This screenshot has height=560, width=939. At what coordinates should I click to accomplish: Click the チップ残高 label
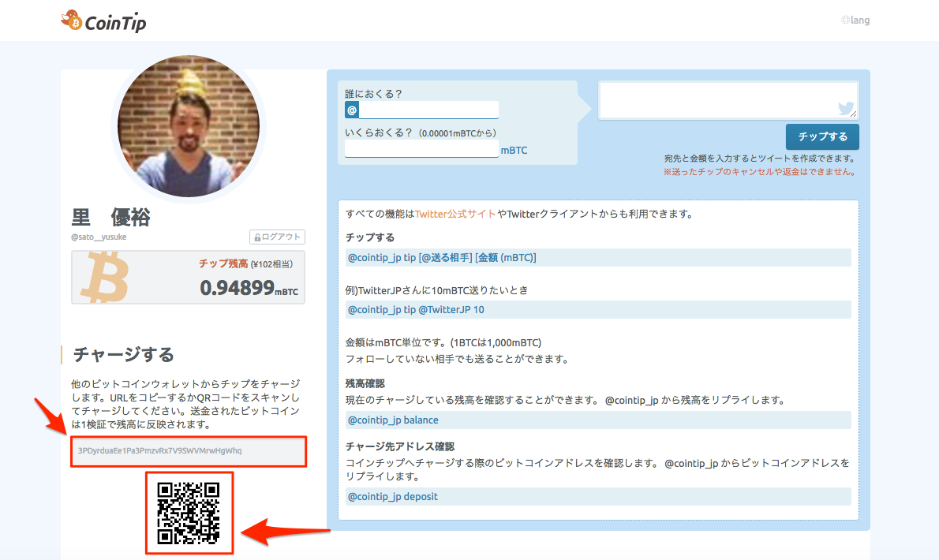(223, 264)
